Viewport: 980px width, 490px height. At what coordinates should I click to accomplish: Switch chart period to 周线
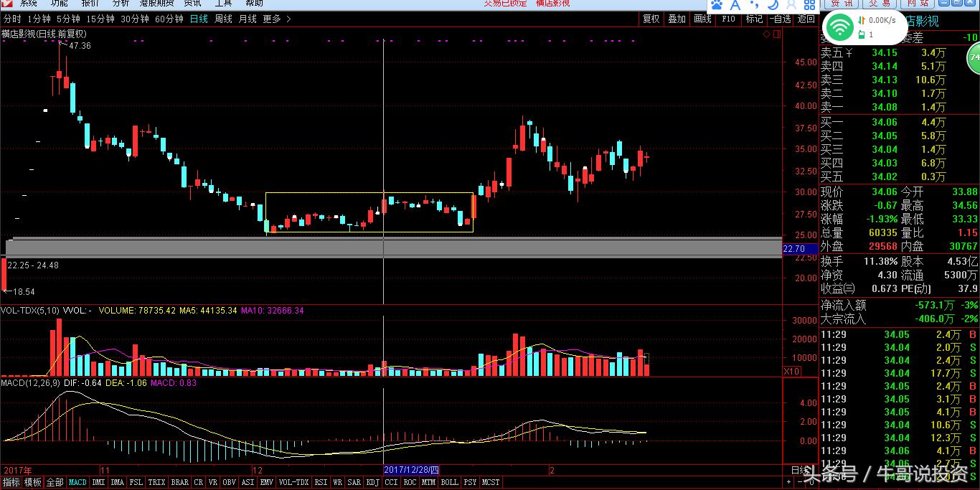click(223, 19)
